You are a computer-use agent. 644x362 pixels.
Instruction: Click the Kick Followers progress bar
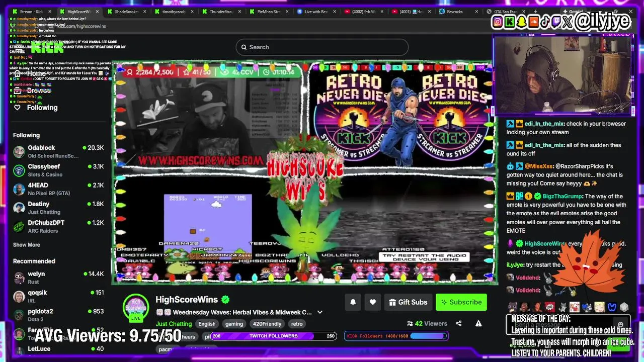pos(396,336)
